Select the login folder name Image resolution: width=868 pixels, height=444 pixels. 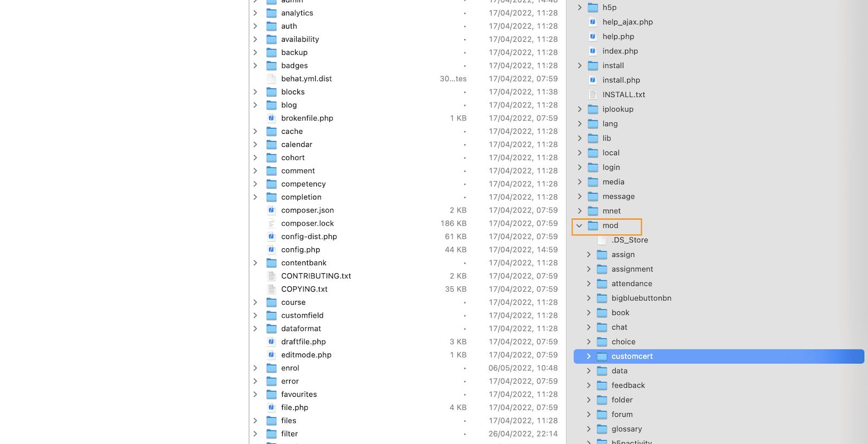coord(611,168)
